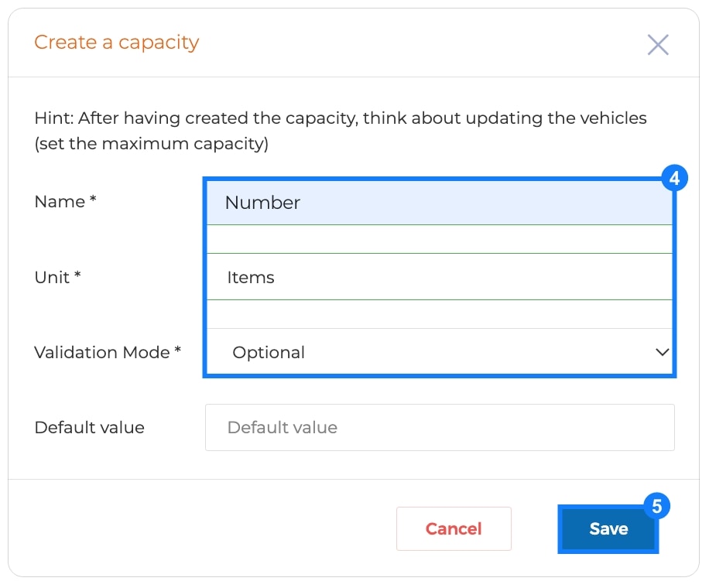
Task: Click the Create a capacity title
Action: (117, 43)
